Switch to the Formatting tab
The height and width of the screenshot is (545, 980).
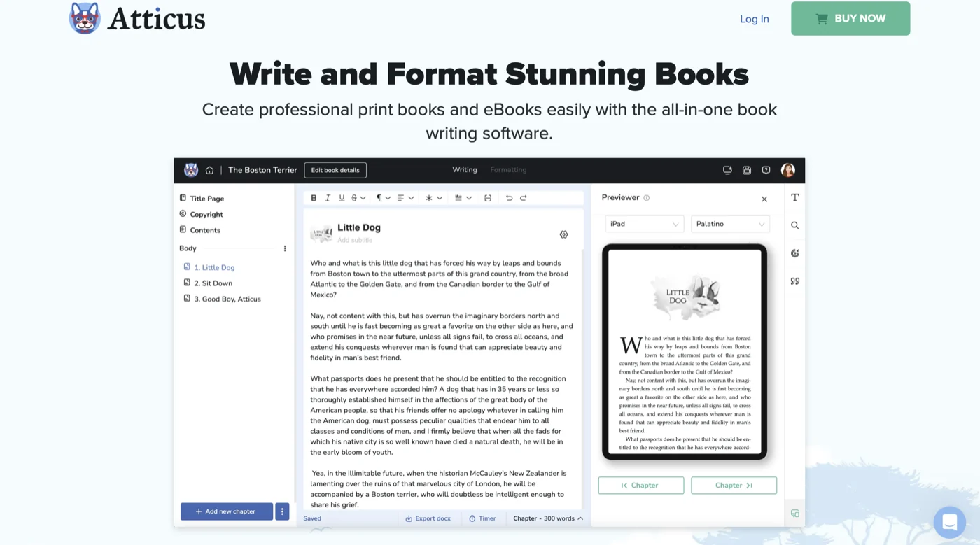click(508, 170)
